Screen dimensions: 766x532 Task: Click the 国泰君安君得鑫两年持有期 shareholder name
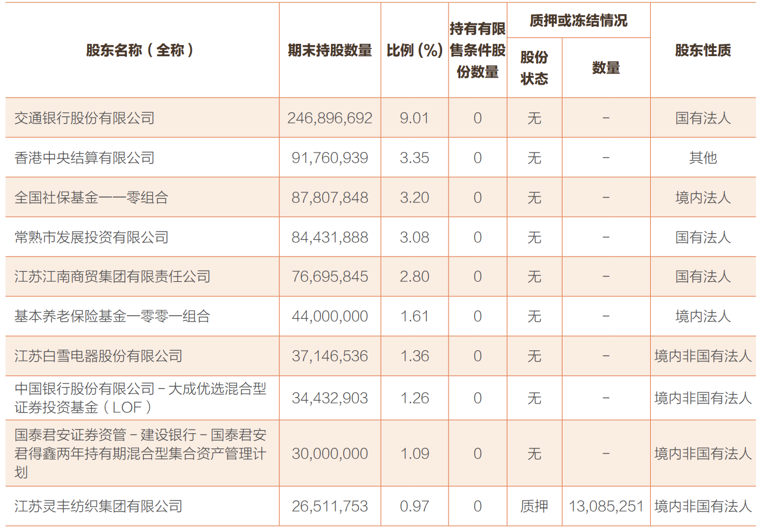pos(140,454)
